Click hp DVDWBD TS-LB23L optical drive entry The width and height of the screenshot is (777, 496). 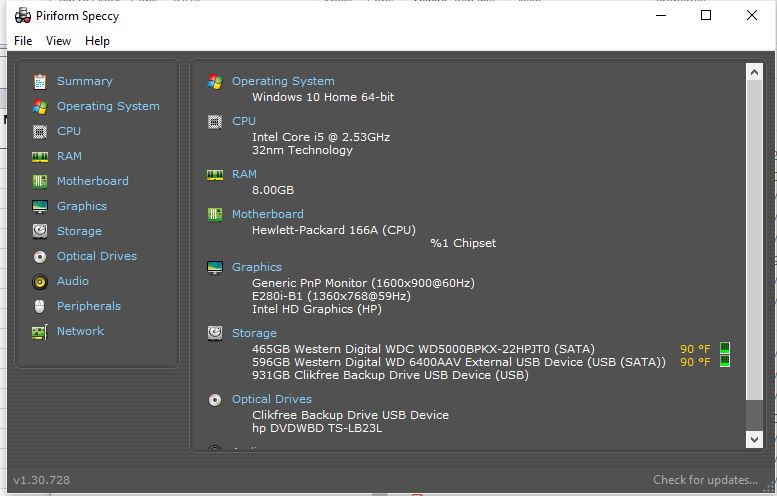317,428
